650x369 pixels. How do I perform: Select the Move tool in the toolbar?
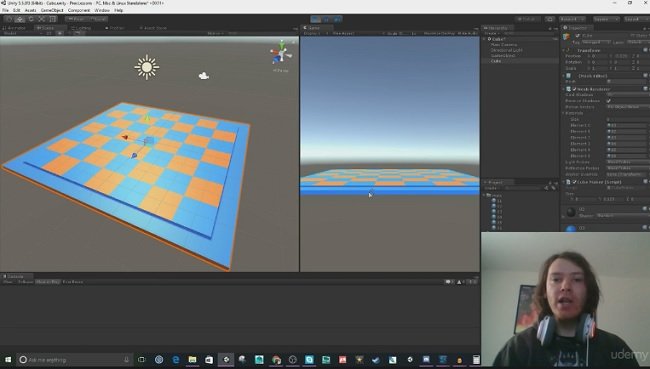pyautogui.click(x=19, y=19)
